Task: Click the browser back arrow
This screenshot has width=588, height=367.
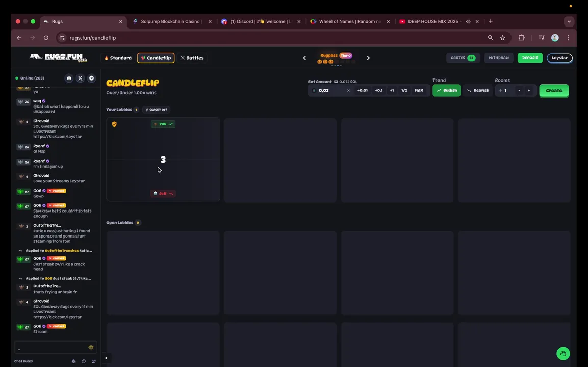Action: click(x=19, y=38)
